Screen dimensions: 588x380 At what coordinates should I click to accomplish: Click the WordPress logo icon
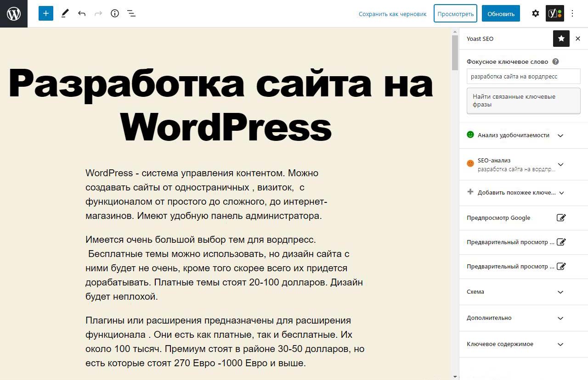[x=14, y=14]
